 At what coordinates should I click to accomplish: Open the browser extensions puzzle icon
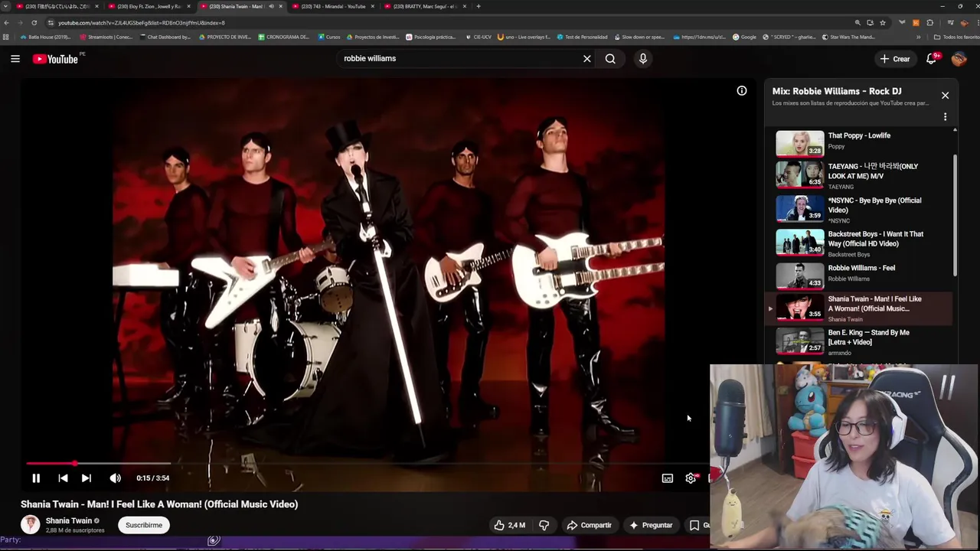pyautogui.click(x=930, y=23)
